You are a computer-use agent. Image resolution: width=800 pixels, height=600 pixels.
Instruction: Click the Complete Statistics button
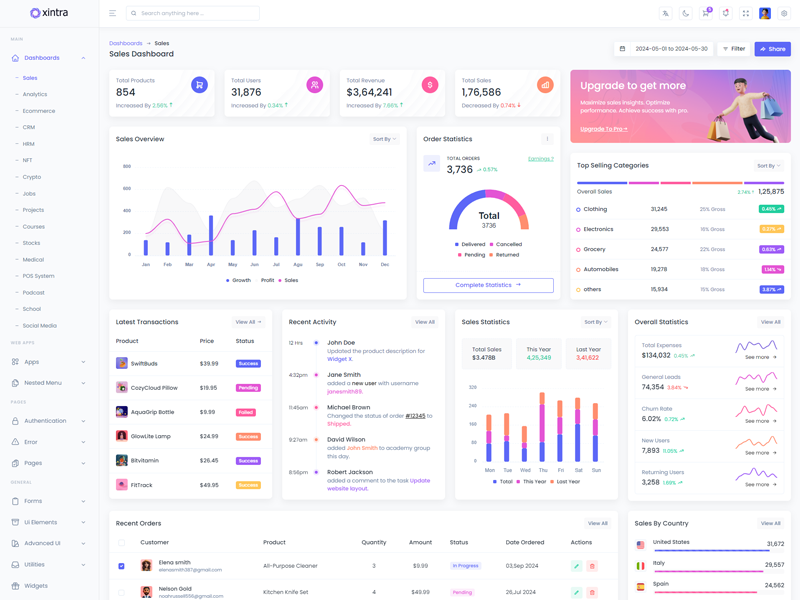tap(488, 285)
